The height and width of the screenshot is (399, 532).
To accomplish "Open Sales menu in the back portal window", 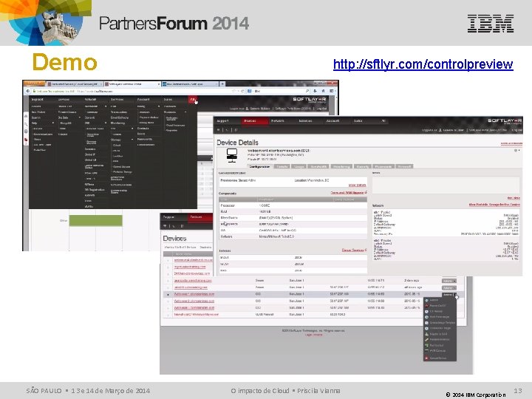I will coord(168,100).
